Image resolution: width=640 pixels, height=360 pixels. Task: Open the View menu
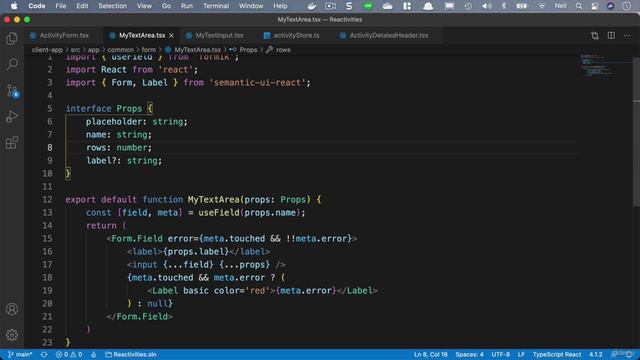[144, 6]
